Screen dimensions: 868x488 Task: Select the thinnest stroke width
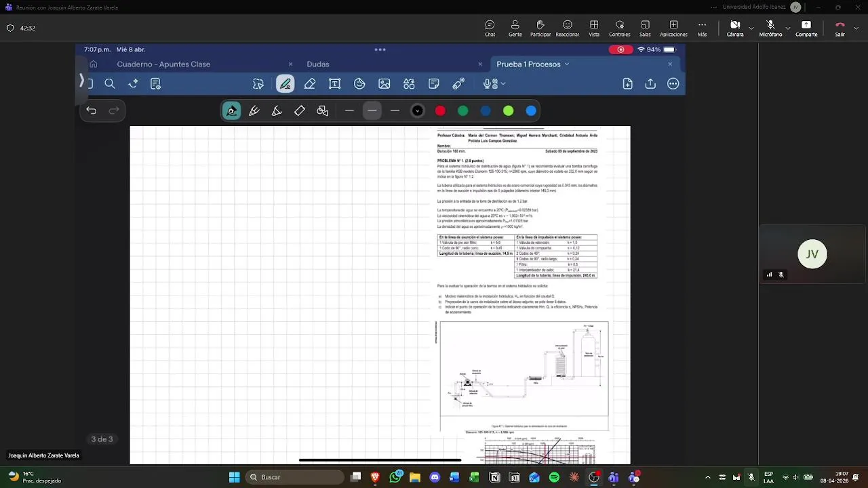[349, 110]
